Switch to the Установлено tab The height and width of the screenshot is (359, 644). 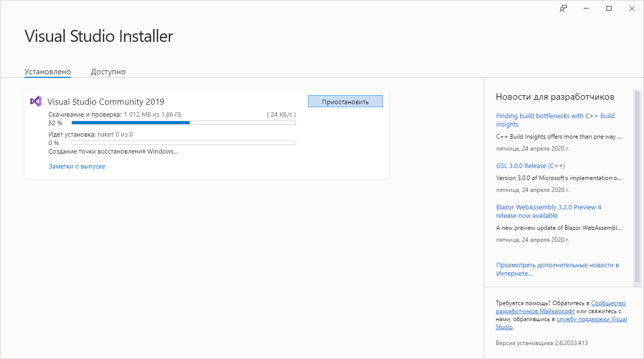pyautogui.click(x=47, y=72)
